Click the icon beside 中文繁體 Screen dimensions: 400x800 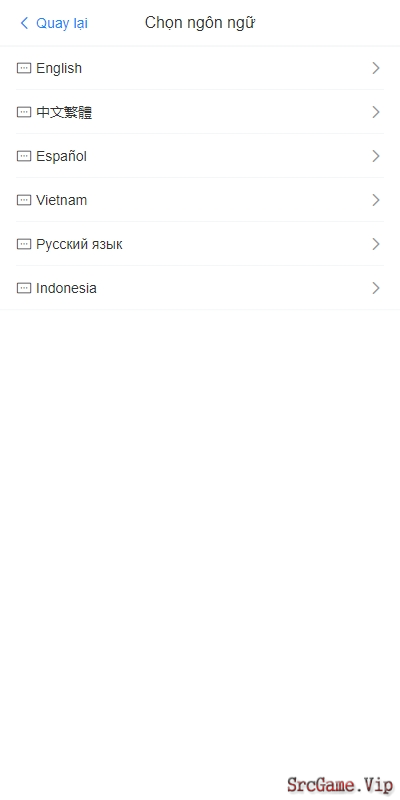click(x=24, y=112)
